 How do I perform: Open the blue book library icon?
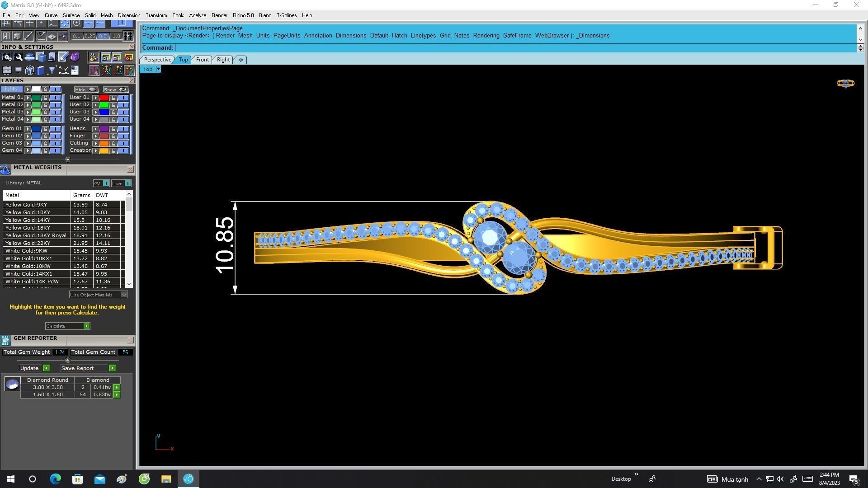click(x=41, y=70)
